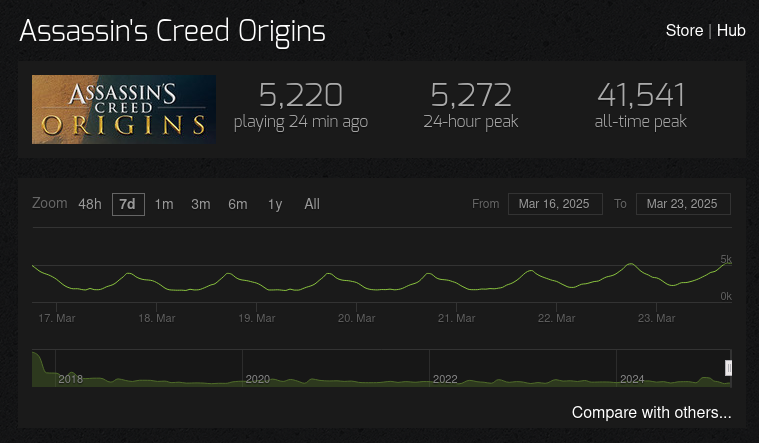Click the 2018 marker in navigator timeline

(71, 379)
